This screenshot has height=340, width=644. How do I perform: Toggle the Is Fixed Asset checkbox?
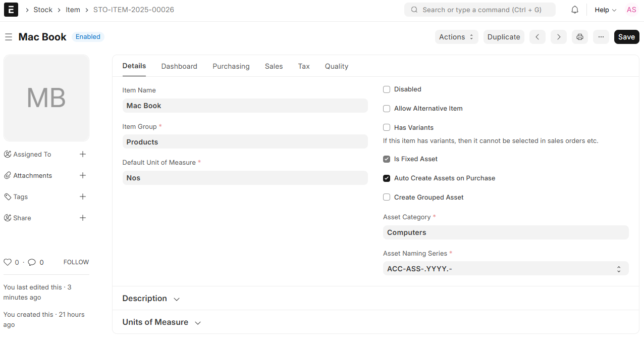387,159
